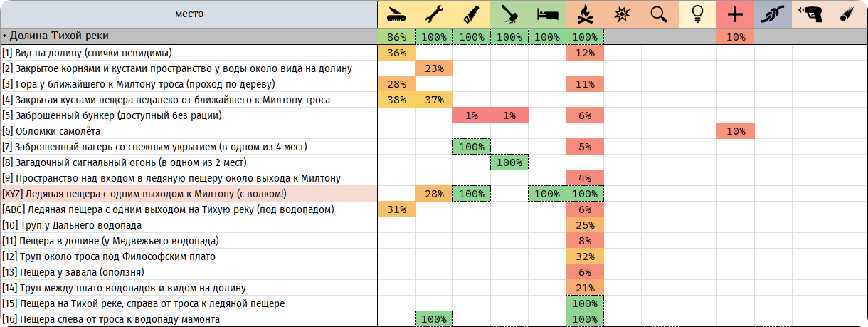
Task: Select the light bulb column icon
Action: tap(698, 14)
